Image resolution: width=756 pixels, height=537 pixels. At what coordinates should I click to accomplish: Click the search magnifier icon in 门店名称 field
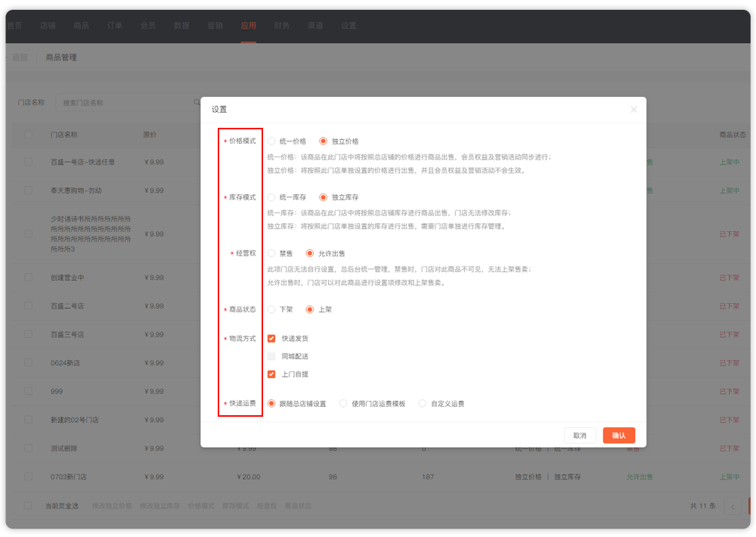[x=197, y=102]
